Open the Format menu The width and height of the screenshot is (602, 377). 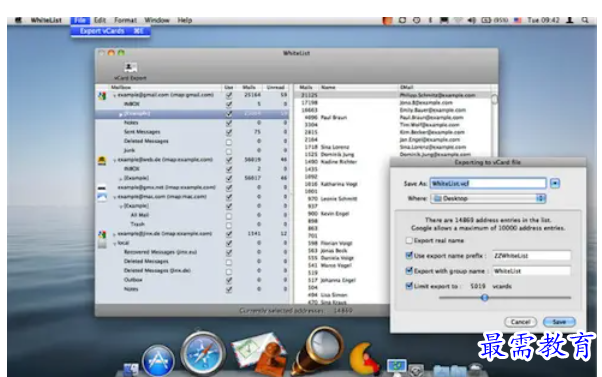pos(125,20)
